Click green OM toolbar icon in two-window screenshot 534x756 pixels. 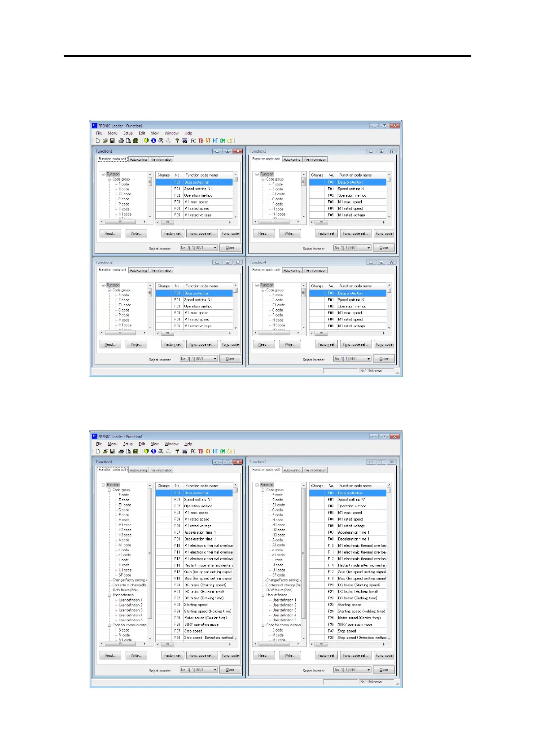tap(222, 451)
